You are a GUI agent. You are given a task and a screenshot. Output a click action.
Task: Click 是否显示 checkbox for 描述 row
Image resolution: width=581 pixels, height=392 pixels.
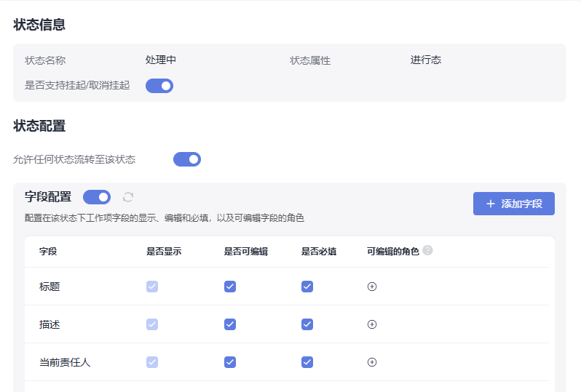click(x=152, y=324)
